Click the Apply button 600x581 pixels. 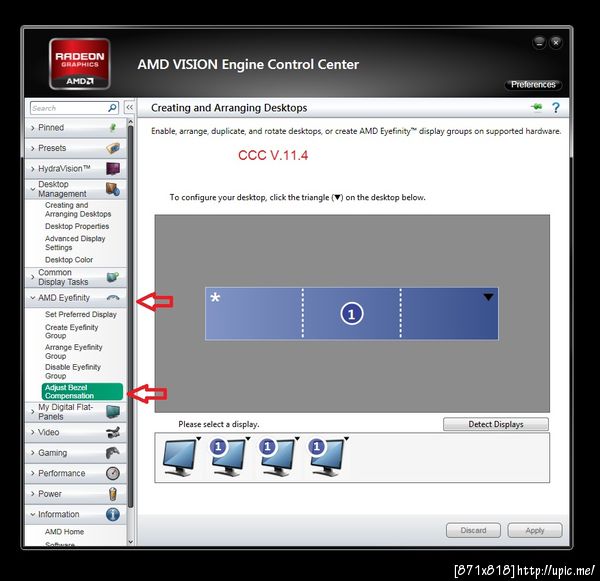(x=535, y=530)
